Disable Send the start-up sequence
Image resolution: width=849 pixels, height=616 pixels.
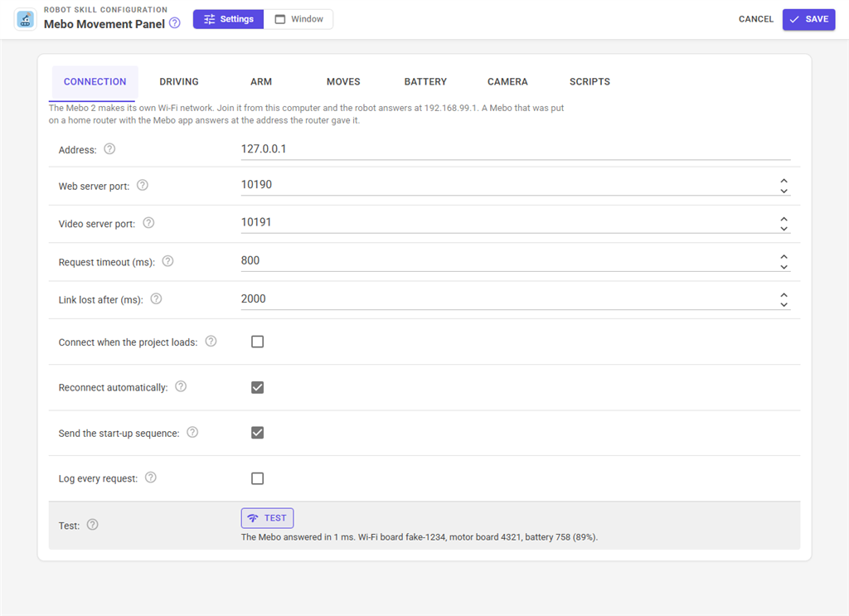(257, 433)
